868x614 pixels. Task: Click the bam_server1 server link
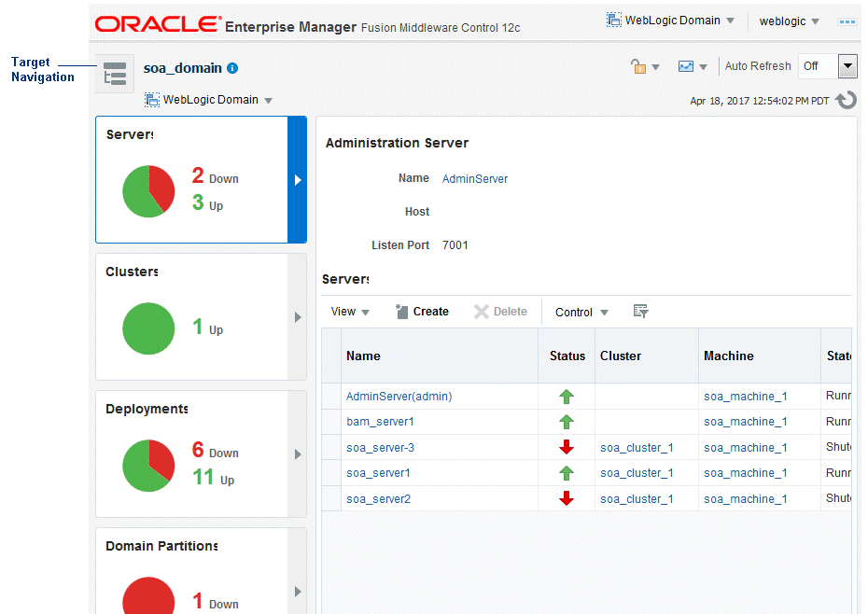[x=380, y=422]
